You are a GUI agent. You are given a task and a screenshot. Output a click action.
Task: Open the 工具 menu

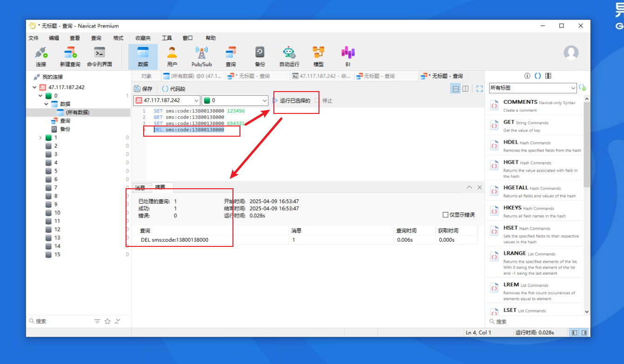(x=166, y=38)
